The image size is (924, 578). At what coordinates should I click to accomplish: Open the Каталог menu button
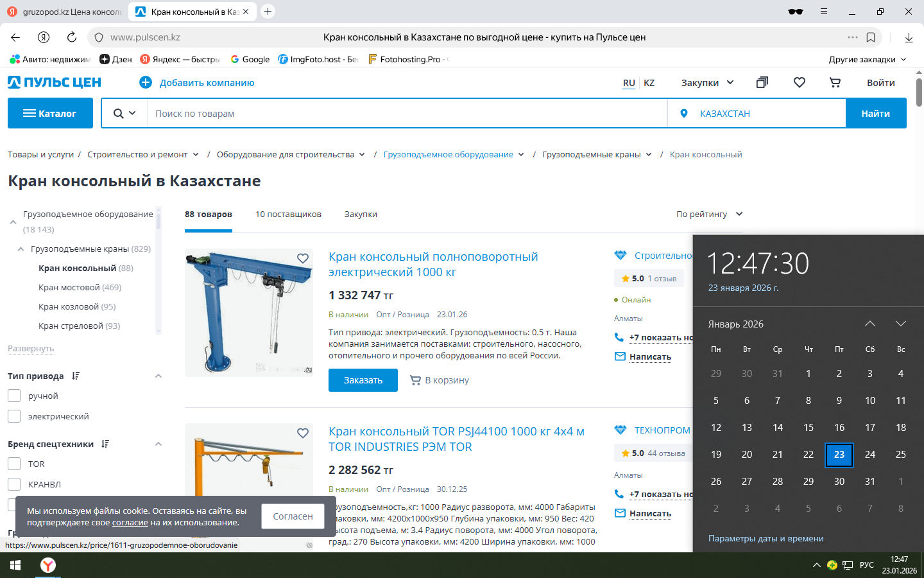tap(50, 113)
